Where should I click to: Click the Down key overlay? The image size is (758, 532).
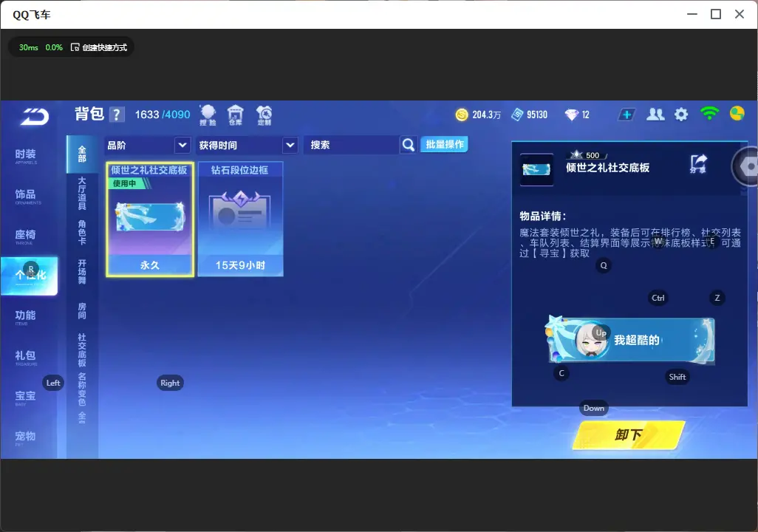(x=594, y=408)
